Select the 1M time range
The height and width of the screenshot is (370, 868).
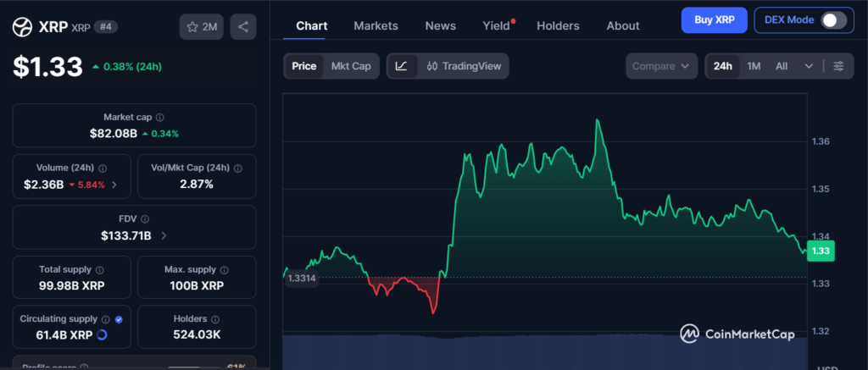[754, 66]
